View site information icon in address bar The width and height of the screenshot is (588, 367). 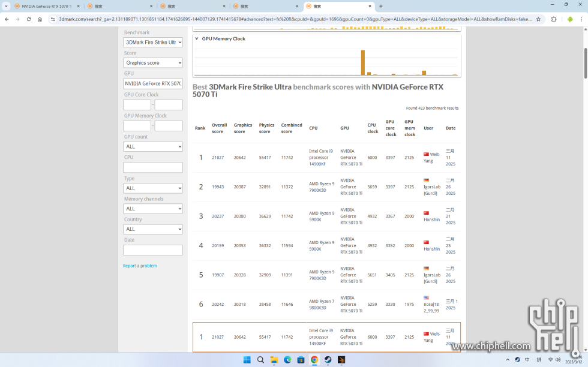point(53,19)
